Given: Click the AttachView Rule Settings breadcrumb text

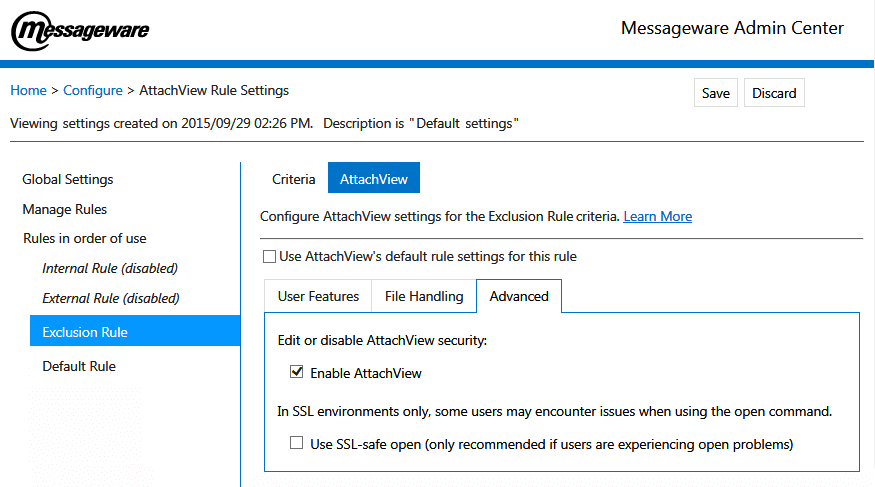Looking at the screenshot, I should (214, 90).
